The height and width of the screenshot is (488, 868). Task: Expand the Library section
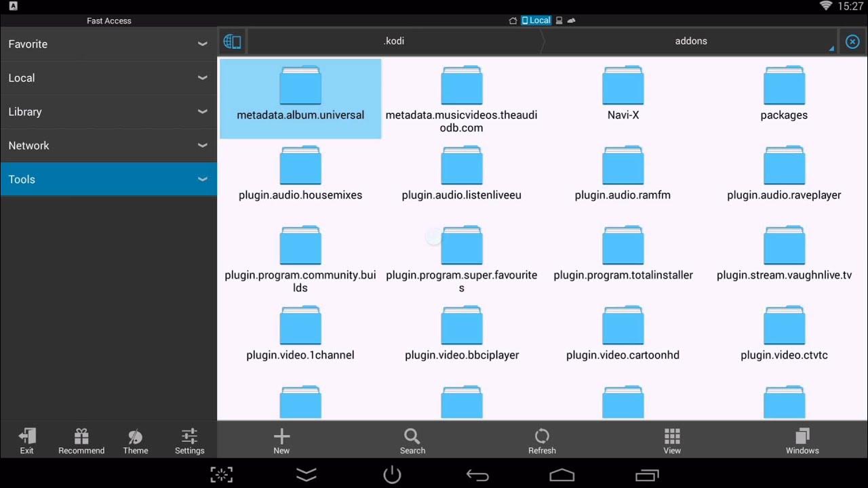pos(108,112)
